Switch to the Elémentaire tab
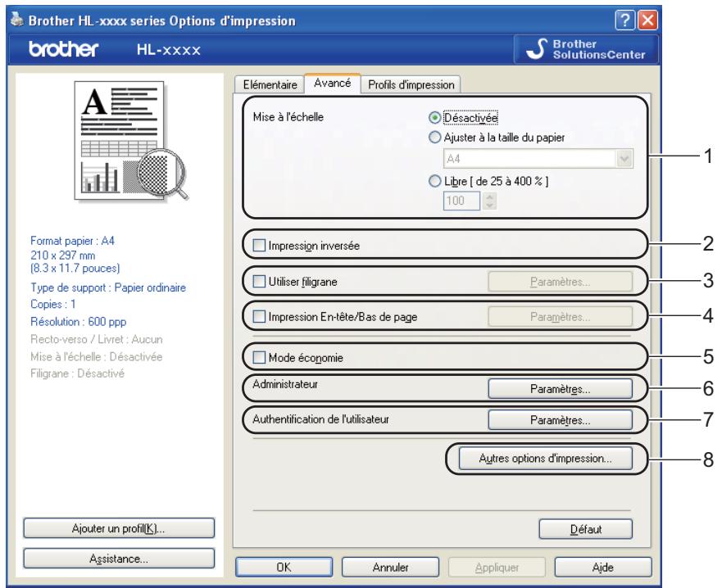 coord(270,84)
